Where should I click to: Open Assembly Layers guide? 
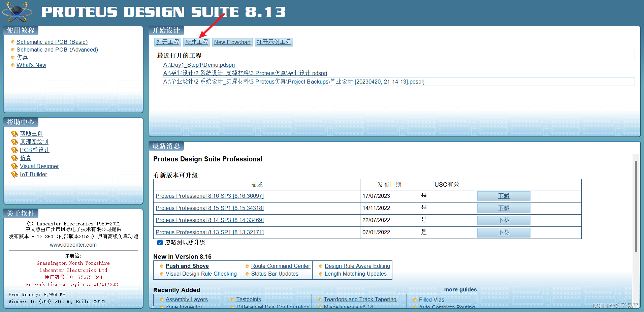point(187,300)
